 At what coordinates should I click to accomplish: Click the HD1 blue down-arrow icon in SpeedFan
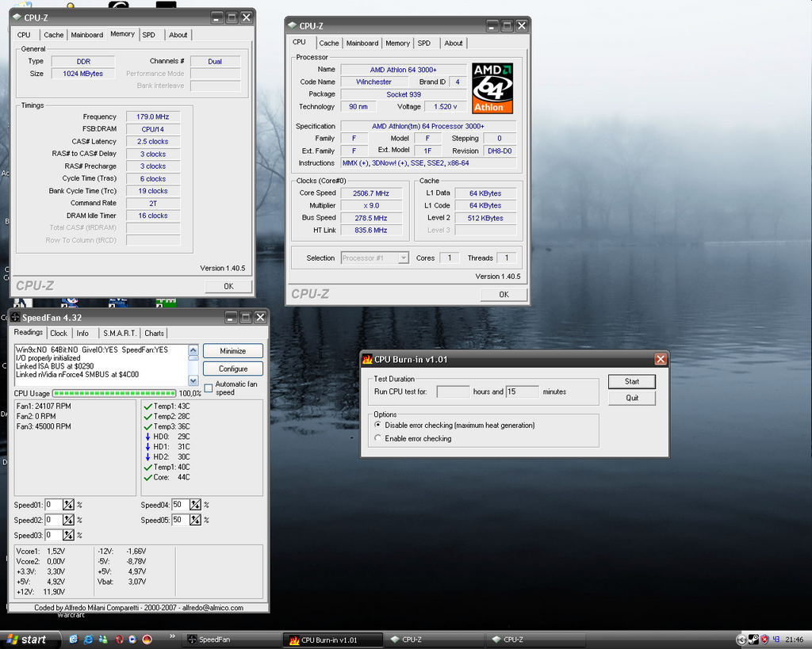tap(148, 447)
